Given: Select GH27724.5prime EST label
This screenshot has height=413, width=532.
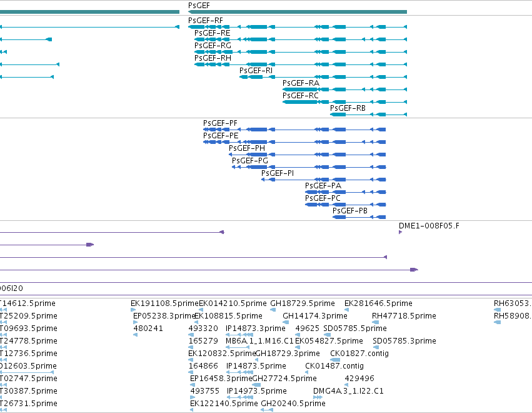Looking at the screenshot, I should [284, 379].
